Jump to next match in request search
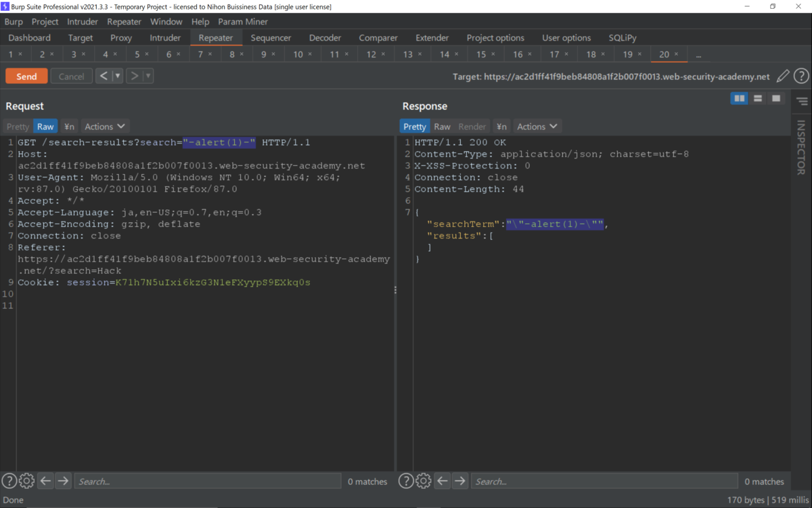This screenshot has height=508, width=812. tap(63, 481)
